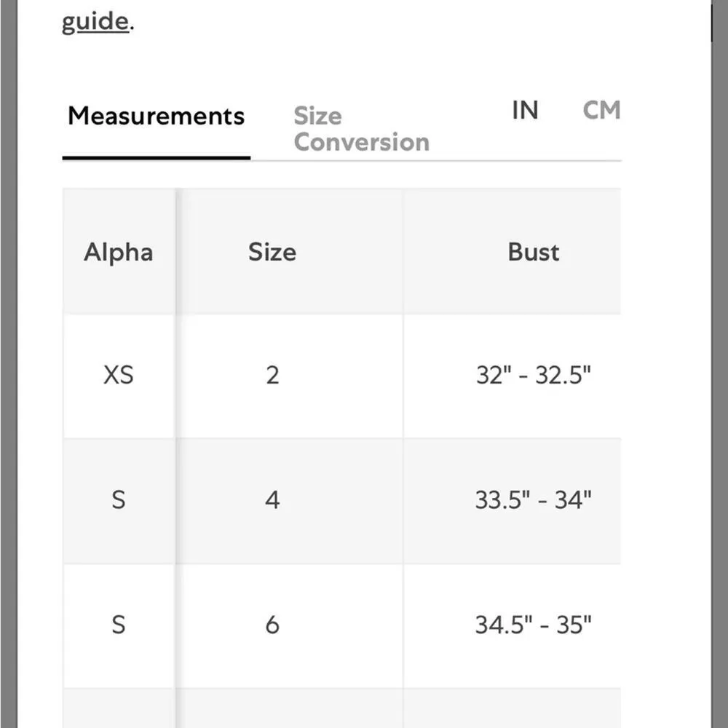Click the Size column header

[x=272, y=252]
